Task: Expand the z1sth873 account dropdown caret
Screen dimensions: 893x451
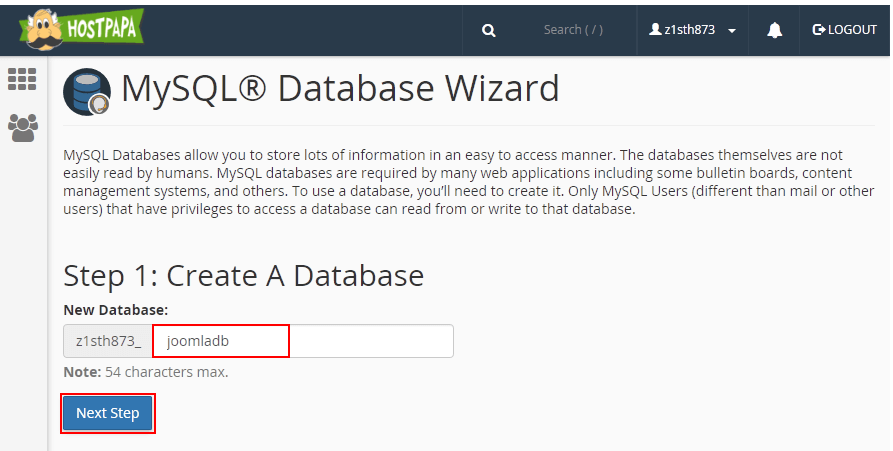Action: tap(732, 31)
